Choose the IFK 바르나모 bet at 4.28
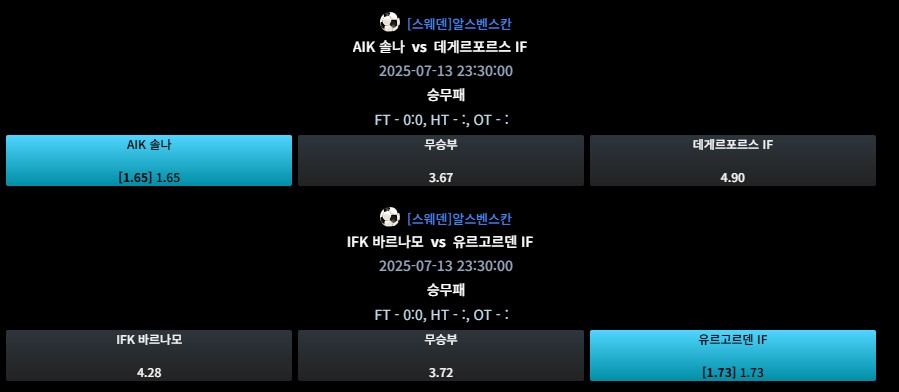The width and height of the screenshot is (899, 392). point(149,355)
